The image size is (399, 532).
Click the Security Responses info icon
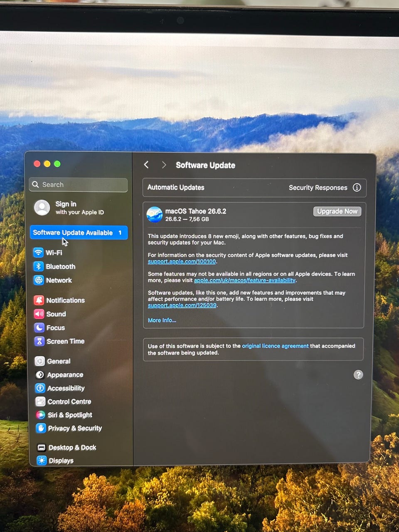click(357, 187)
